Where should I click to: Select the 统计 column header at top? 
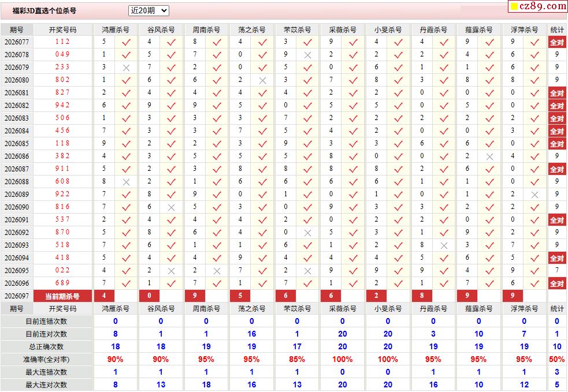pyautogui.click(x=557, y=29)
